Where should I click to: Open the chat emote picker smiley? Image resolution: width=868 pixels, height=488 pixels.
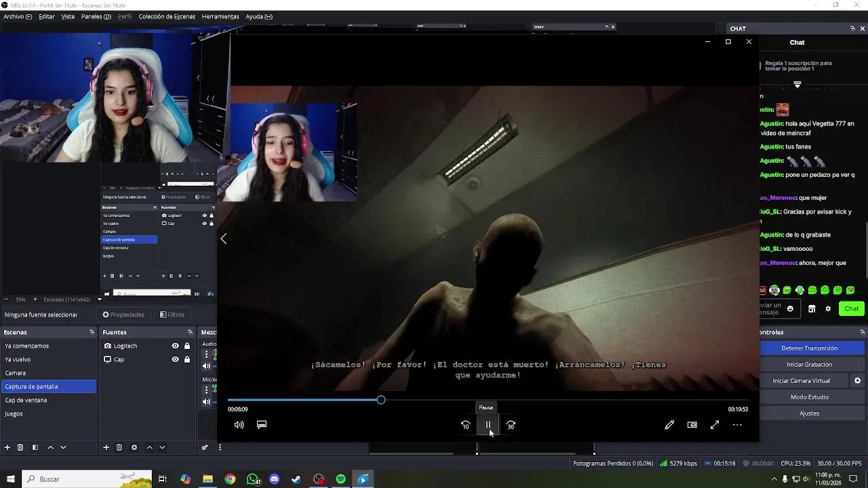(790, 309)
